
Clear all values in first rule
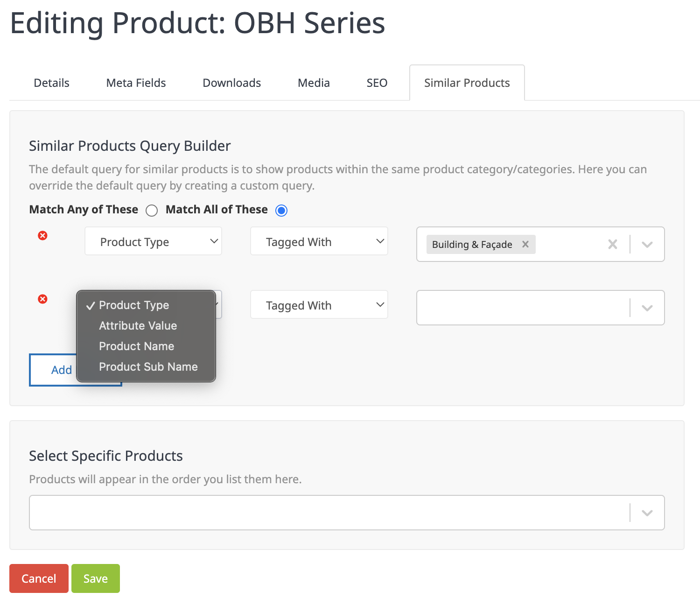point(613,244)
